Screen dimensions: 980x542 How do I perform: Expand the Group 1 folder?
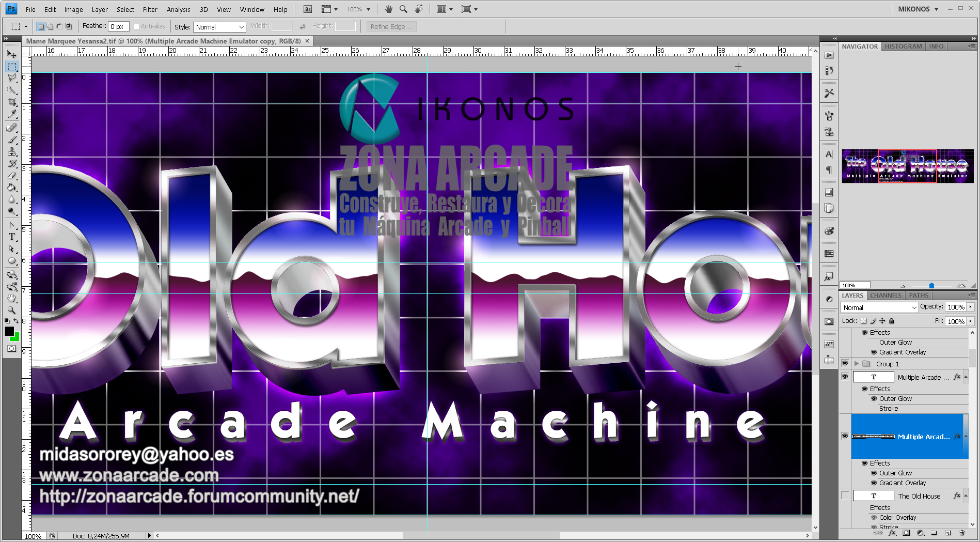tap(857, 364)
